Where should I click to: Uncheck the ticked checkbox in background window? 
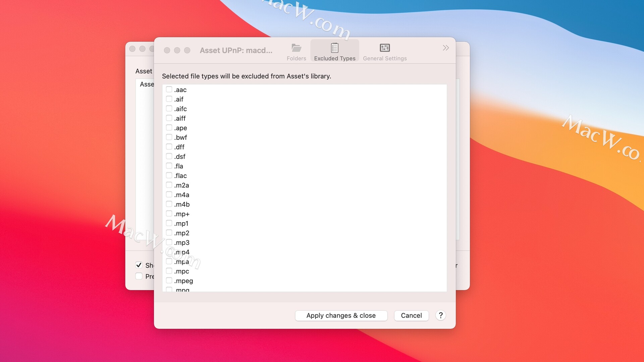pos(139,265)
